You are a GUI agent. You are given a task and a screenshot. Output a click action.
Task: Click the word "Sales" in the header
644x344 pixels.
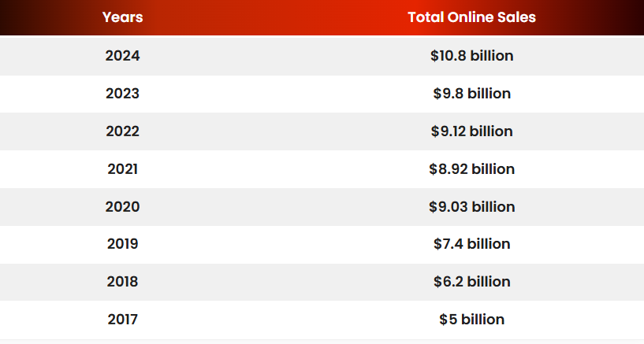click(516, 17)
